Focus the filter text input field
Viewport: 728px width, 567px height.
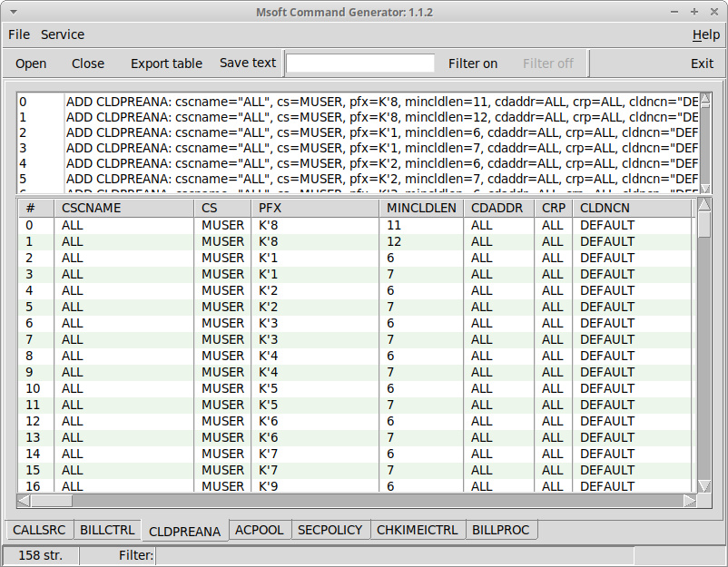coord(360,64)
